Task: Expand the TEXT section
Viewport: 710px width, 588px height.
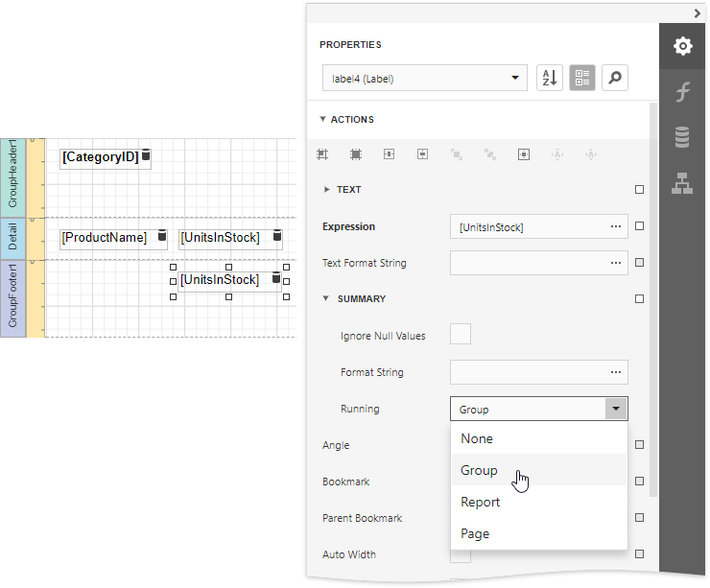Action: pyautogui.click(x=327, y=190)
